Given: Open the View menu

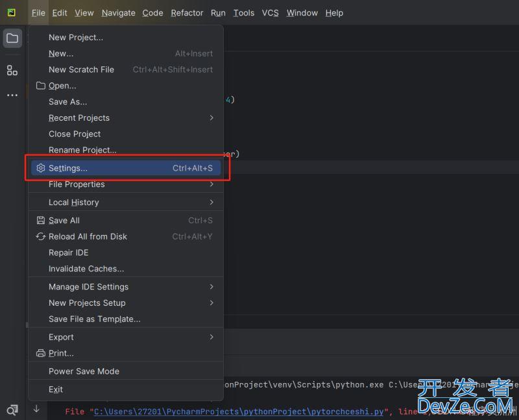Looking at the screenshot, I should click(x=84, y=13).
